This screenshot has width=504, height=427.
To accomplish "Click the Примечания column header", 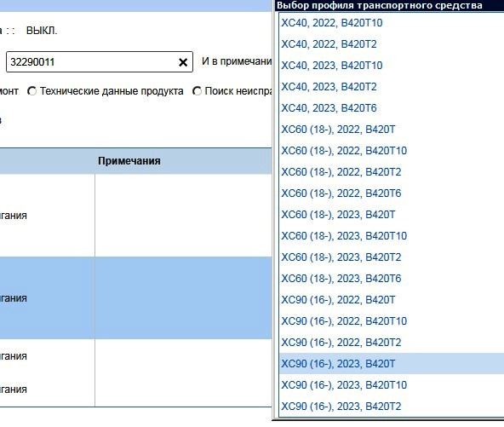I will (129, 161).
